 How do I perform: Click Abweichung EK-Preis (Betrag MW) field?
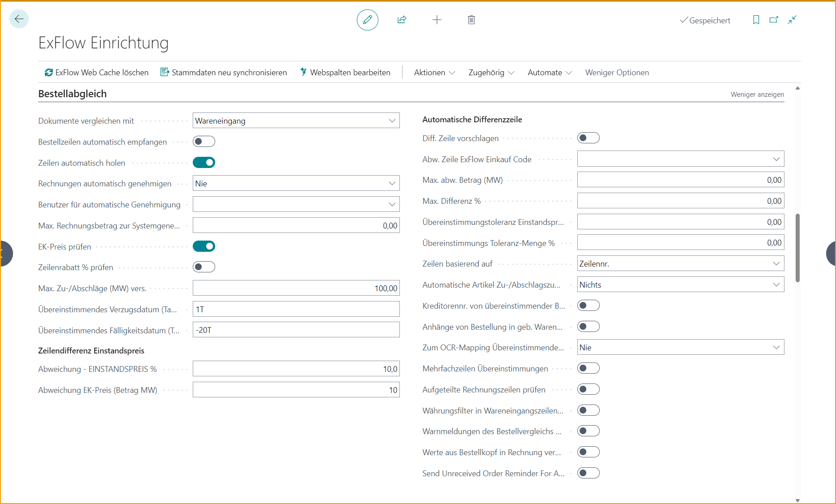[296, 390]
